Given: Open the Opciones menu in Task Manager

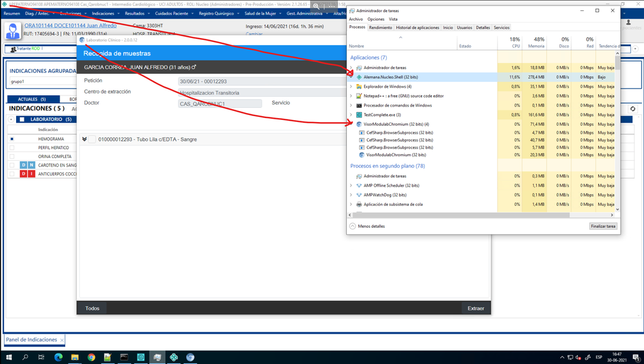Looking at the screenshot, I should 376,19.
